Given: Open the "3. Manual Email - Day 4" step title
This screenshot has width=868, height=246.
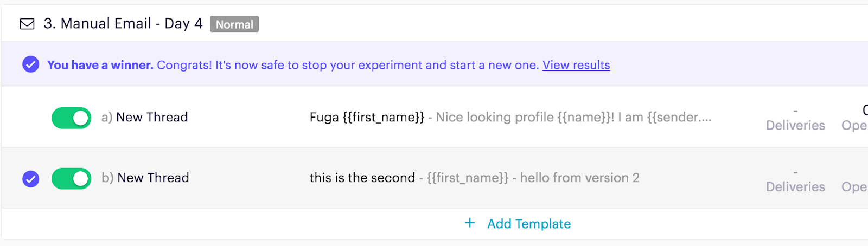Looking at the screenshot, I should 123,24.
